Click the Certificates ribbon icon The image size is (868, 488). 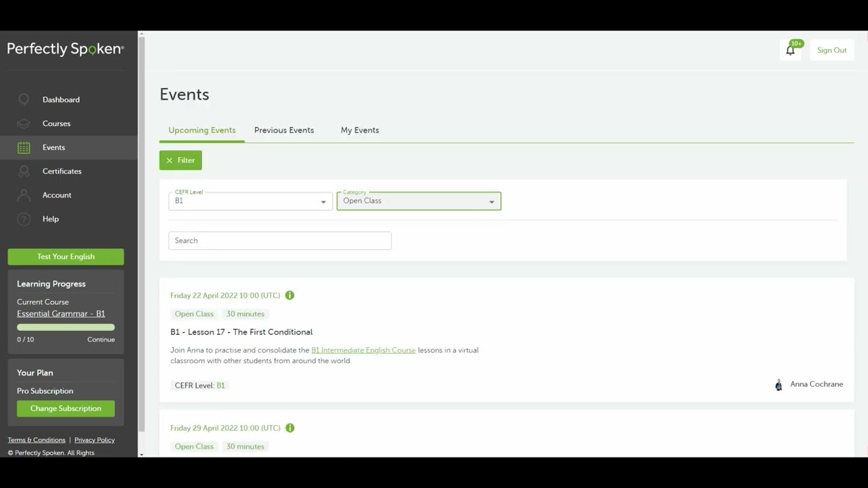click(24, 171)
